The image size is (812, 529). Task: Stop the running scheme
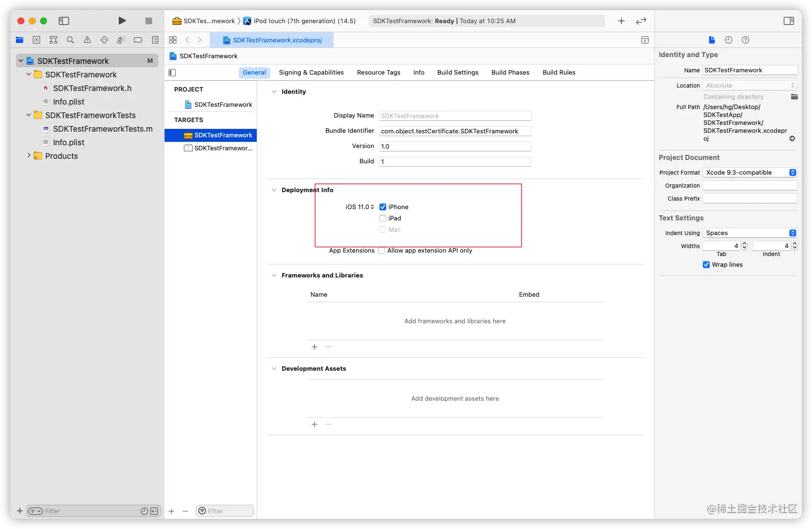tap(149, 21)
